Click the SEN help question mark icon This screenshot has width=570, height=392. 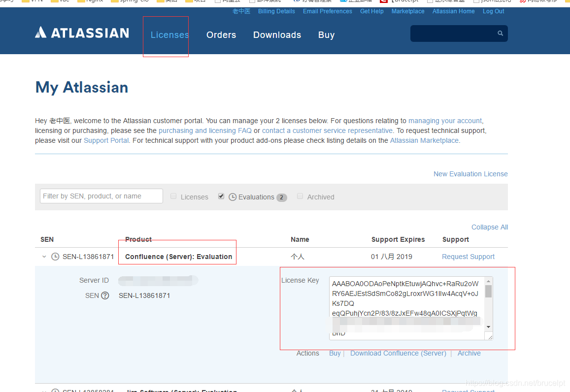[x=105, y=295]
